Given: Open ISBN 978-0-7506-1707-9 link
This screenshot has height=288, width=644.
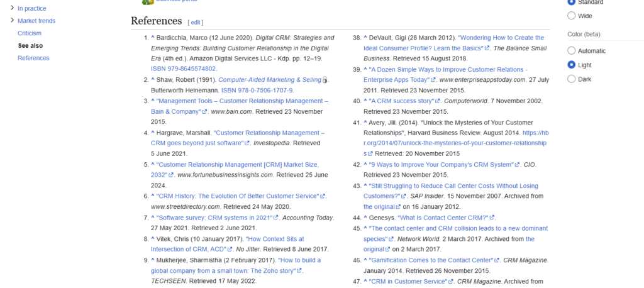Looking at the screenshot, I should pyautogui.click(x=257, y=91).
